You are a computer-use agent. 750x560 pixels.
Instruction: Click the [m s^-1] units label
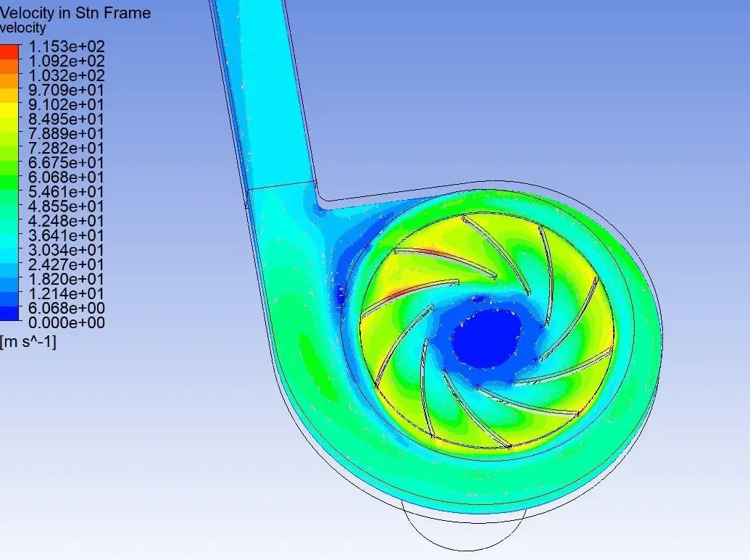click(x=28, y=340)
